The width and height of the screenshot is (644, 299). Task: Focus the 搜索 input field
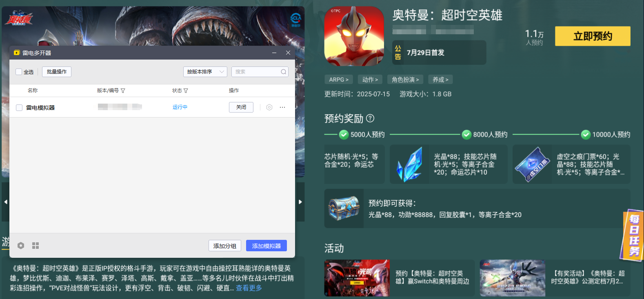[x=260, y=72]
